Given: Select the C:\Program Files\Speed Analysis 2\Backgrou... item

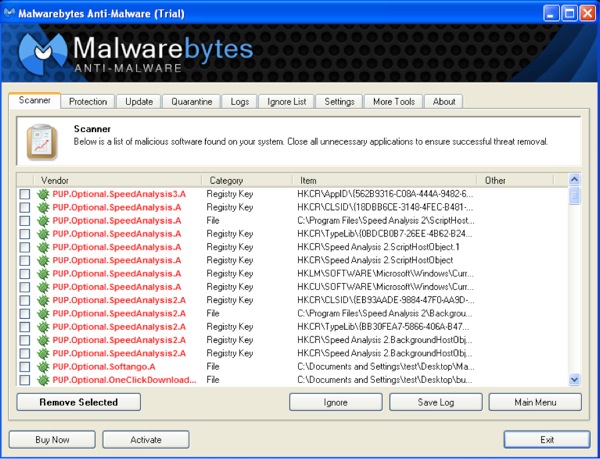Looking at the screenshot, I should [x=385, y=314].
